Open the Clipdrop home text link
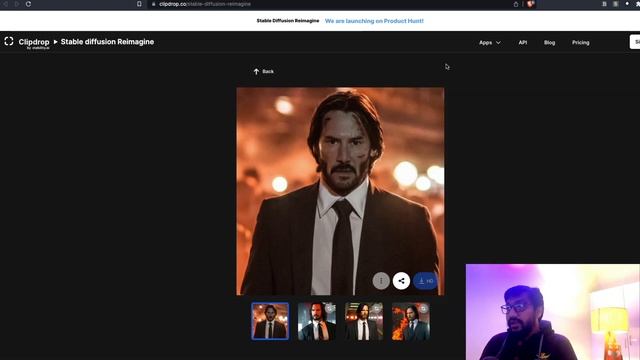The width and height of the screenshot is (640, 360). click(34, 42)
